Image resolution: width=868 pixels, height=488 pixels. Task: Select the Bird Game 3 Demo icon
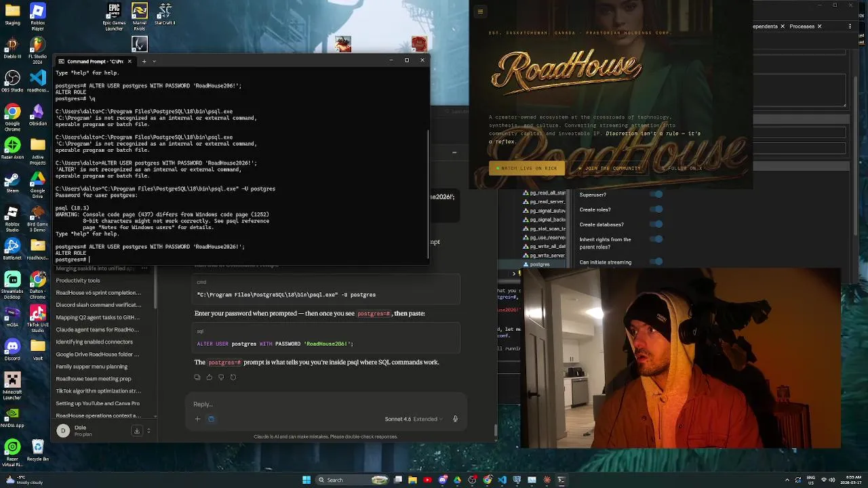[38, 217]
